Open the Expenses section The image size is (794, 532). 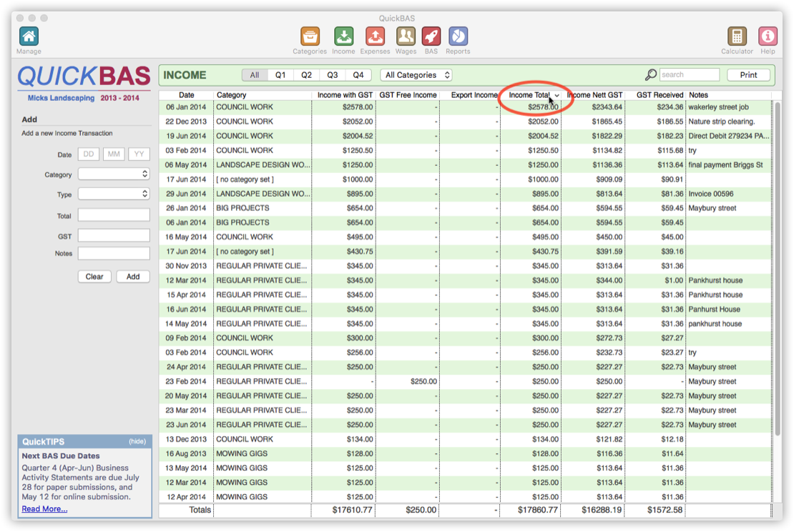[x=375, y=34]
